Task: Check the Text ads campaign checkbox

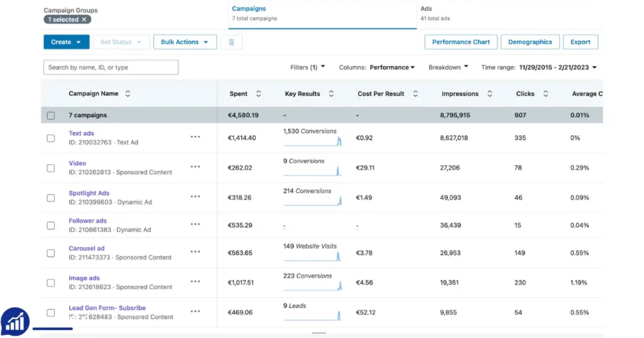Action: coord(50,138)
